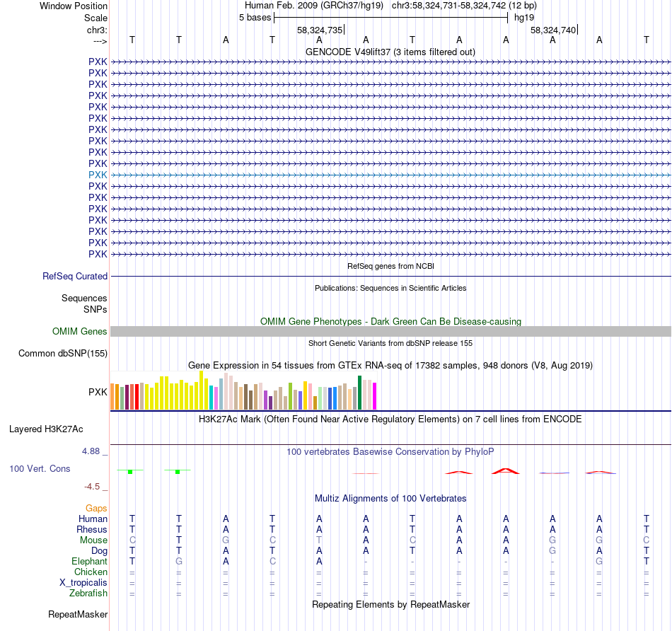The image size is (672, 631).
Task: Click the RepeatMasker track label
Action: pos(78,614)
